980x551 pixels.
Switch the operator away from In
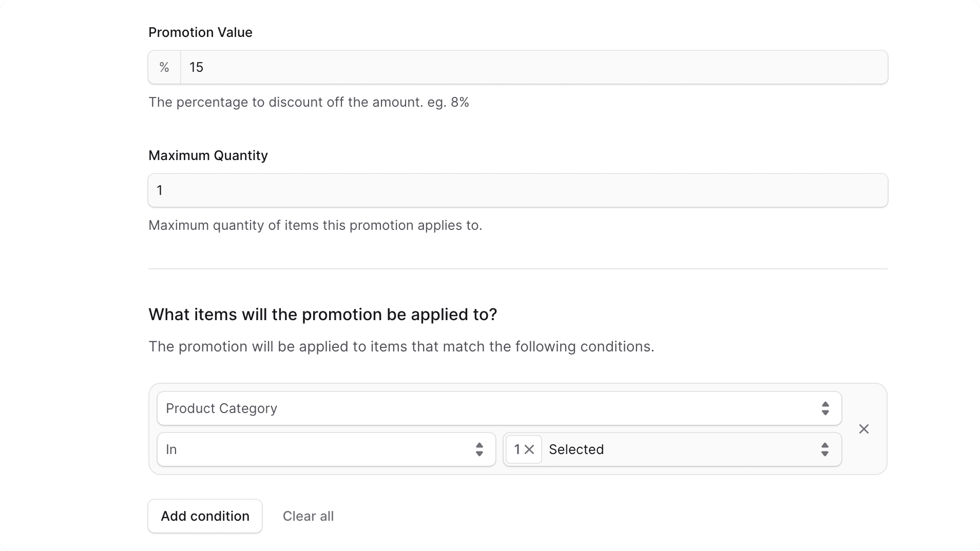click(326, 449)
